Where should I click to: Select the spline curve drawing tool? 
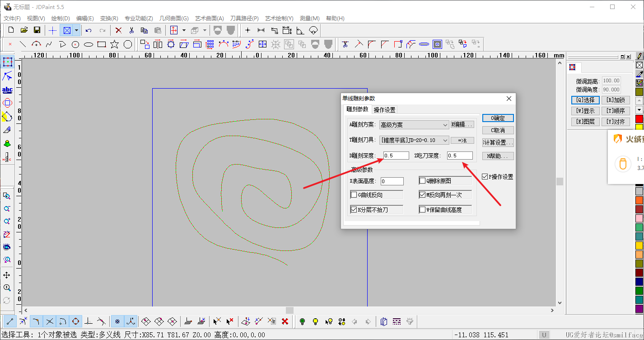(x=49, y=44)
